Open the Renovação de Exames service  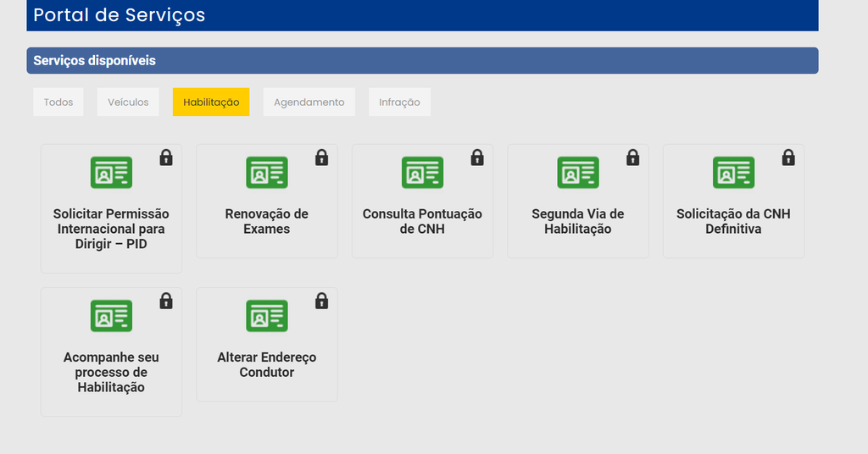[267, 202]
